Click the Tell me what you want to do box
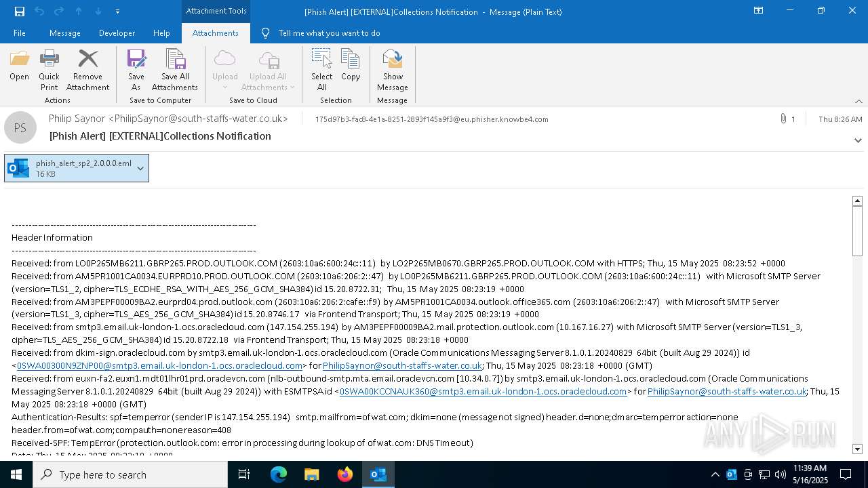 (x=329, y=33)
